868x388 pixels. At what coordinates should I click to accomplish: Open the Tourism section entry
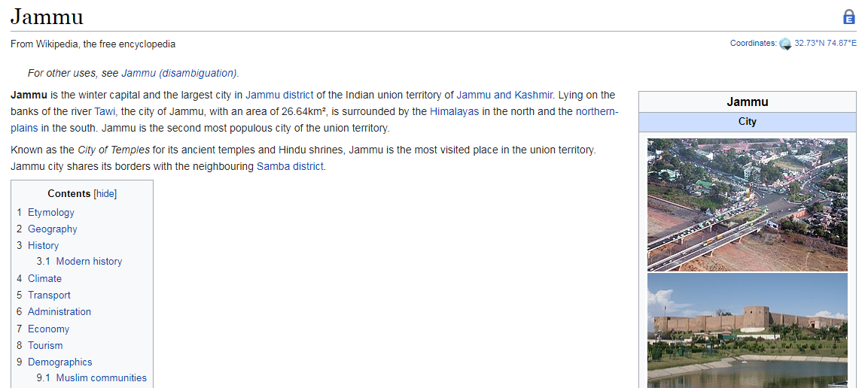pyautogui.click(x=45, y=345)
